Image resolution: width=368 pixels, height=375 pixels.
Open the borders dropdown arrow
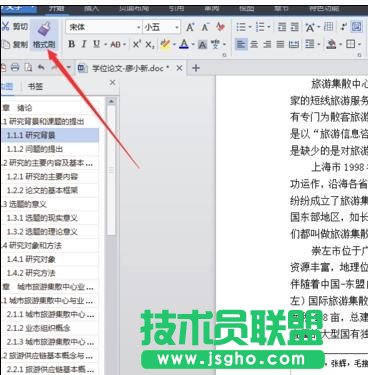point(359,44)
